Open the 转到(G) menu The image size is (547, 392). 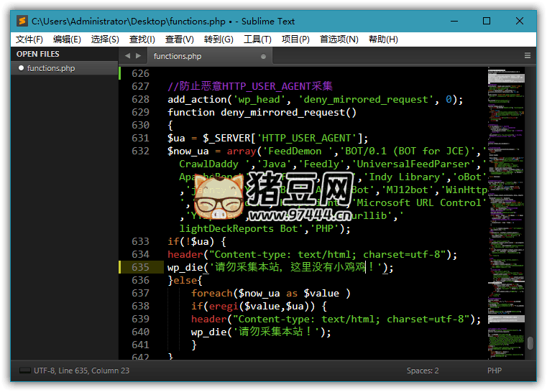pos(219,39)
